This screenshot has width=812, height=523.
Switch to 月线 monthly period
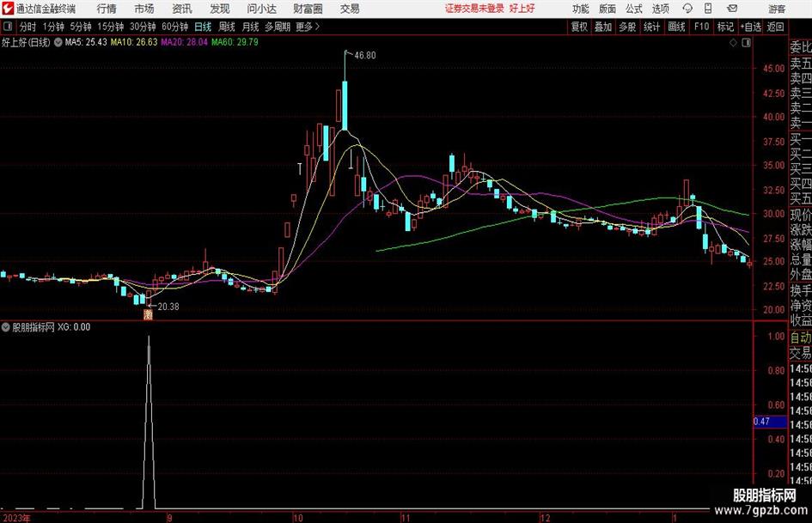coord(251,27)
